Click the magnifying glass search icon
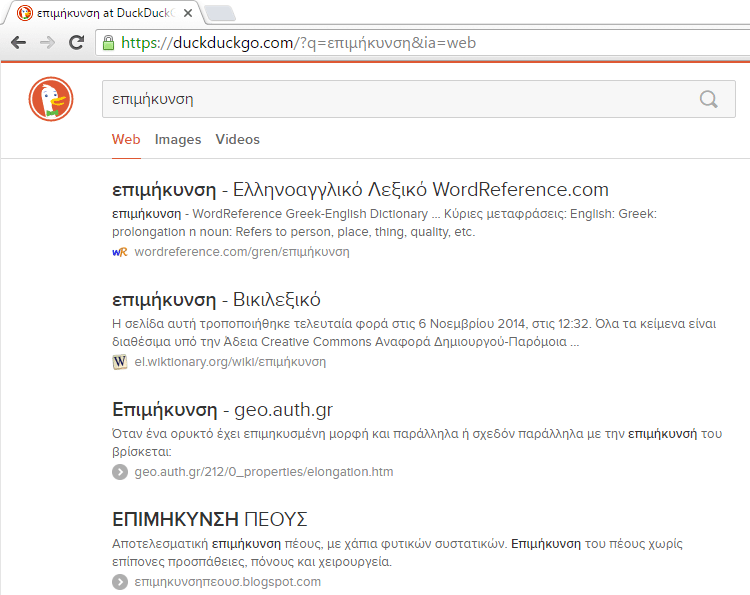 click(708, 99)
